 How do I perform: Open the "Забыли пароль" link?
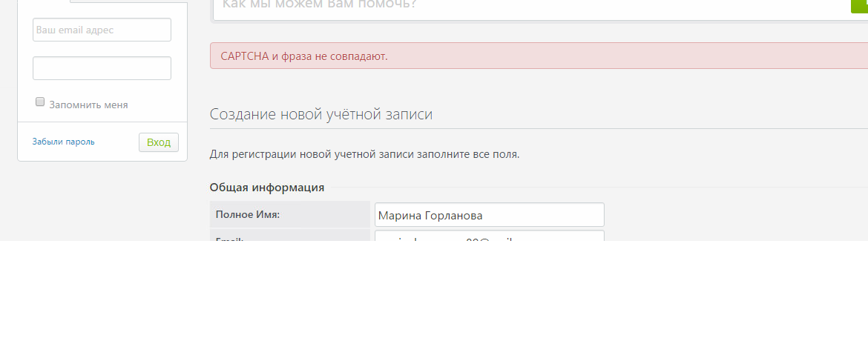63,142
